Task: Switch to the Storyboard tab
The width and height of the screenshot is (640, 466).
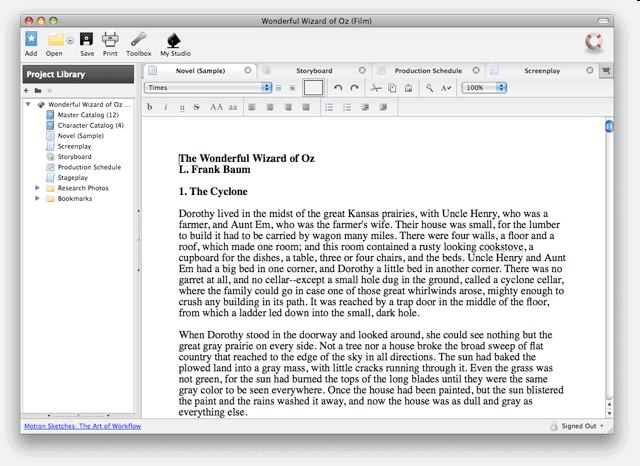Action: pos(313,71)
